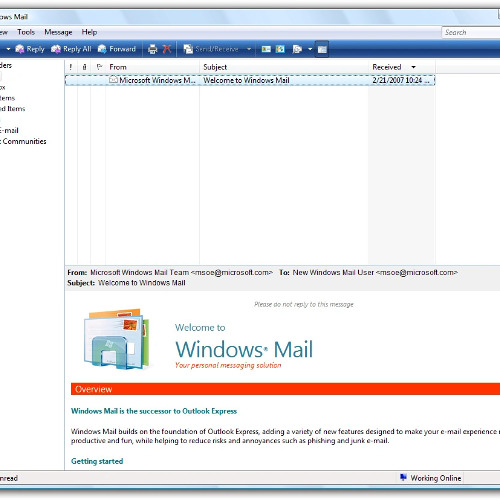
Task: Sort messages by the Received column
Action: [402, 67]
